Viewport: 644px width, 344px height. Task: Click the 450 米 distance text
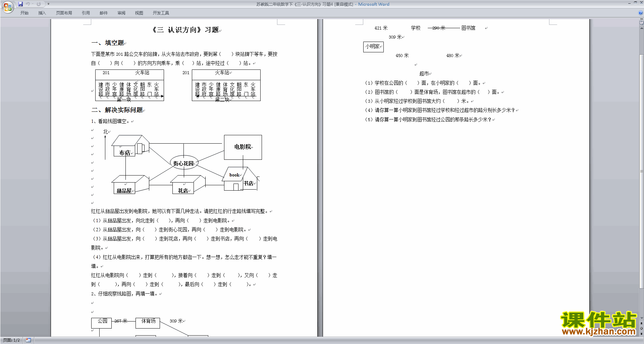pyautogui.click(x=402, y=55)
